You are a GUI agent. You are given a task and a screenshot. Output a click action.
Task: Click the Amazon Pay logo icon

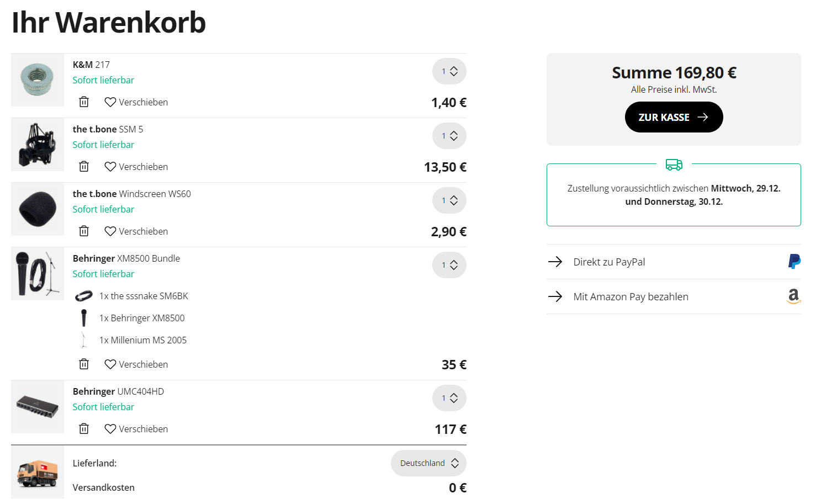[x=793, y=296]
